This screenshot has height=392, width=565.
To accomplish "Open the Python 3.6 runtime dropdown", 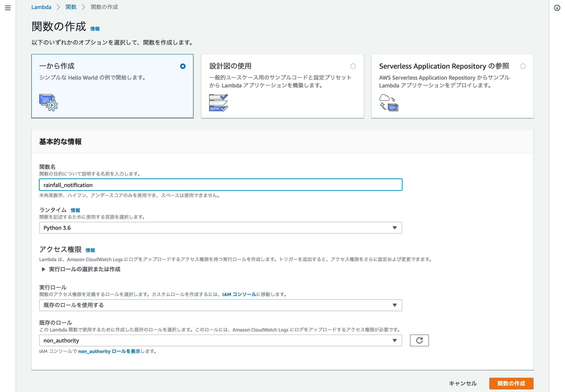I will (221, 228).
